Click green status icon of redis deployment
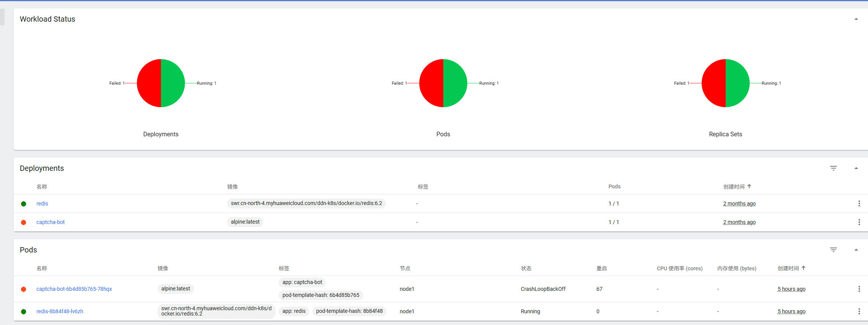The height and width of the screenshot is (325, 868). tap(24, 204)
